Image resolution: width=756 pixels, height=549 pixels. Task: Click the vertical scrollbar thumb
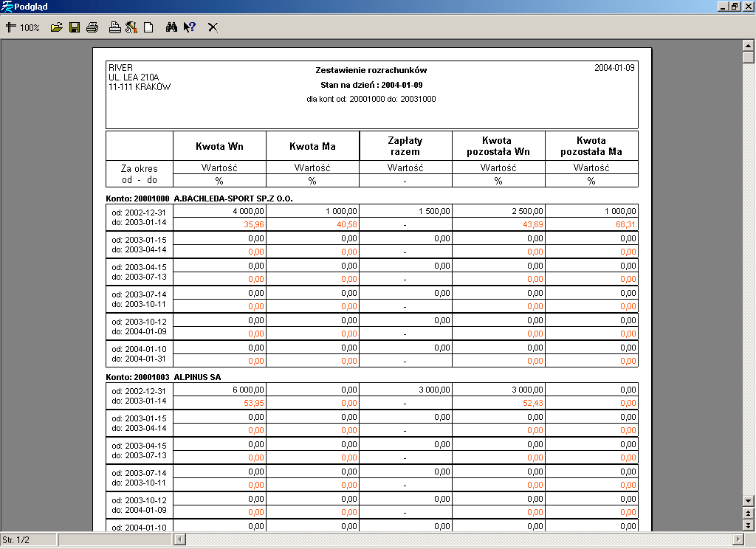click(748, 57)
